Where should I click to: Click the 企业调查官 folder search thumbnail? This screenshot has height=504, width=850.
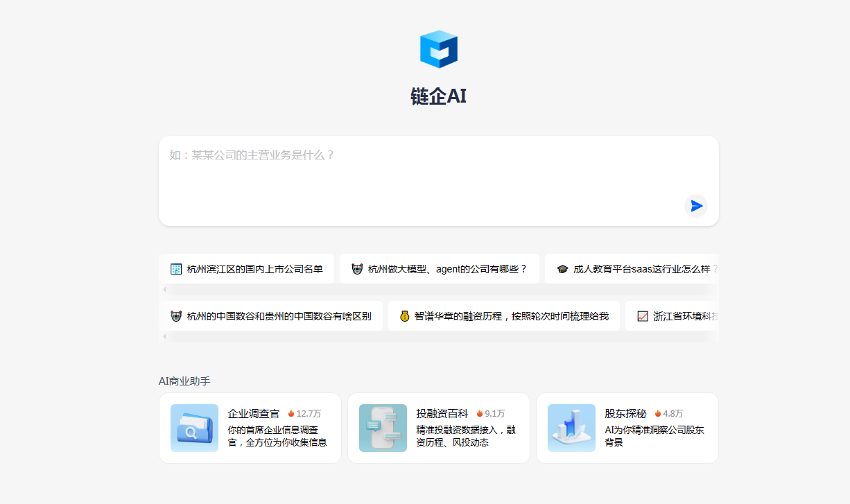194,428
